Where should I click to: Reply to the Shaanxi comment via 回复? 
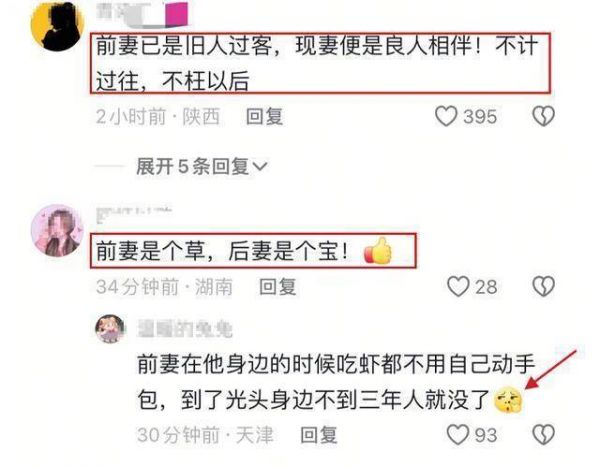point(264,116)
